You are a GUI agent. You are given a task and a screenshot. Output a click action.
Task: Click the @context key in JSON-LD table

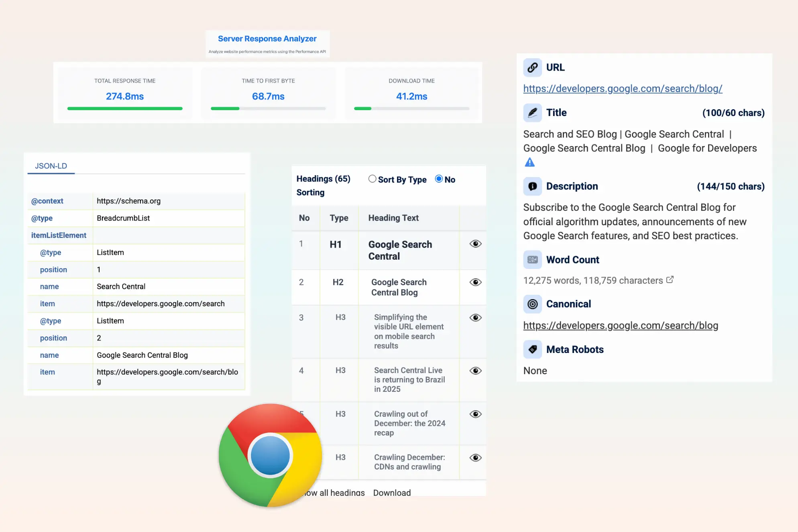click(x=47, y=201)
